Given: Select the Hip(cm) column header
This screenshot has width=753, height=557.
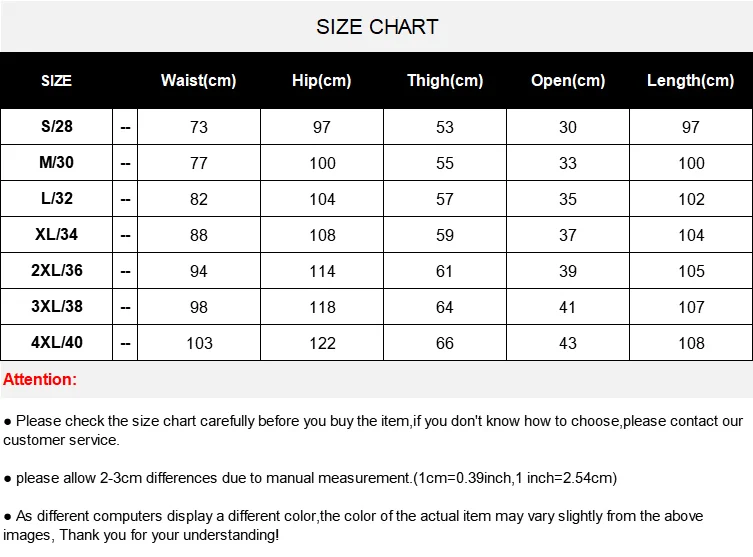Looking at the screenshot, I should pos(322,80).
